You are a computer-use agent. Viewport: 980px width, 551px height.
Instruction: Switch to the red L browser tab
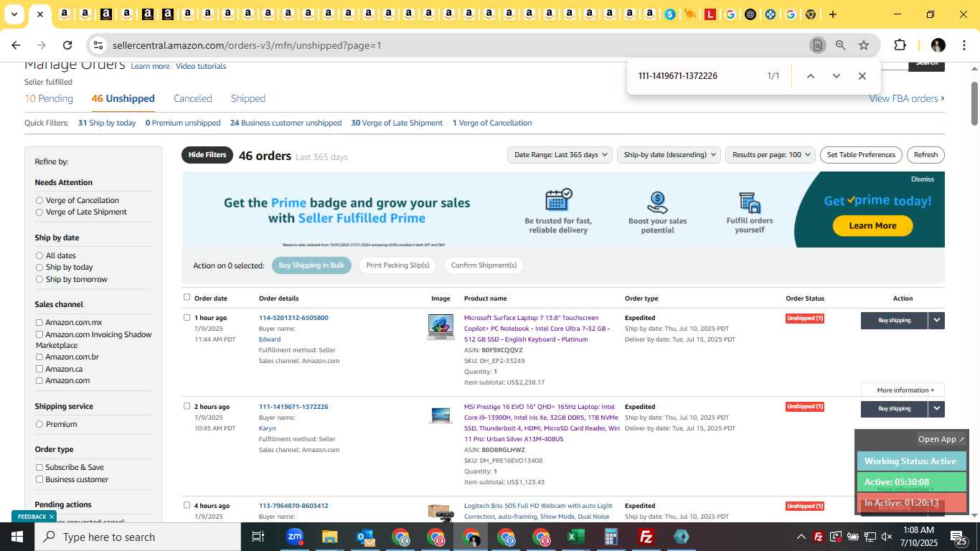click(710, 14)
